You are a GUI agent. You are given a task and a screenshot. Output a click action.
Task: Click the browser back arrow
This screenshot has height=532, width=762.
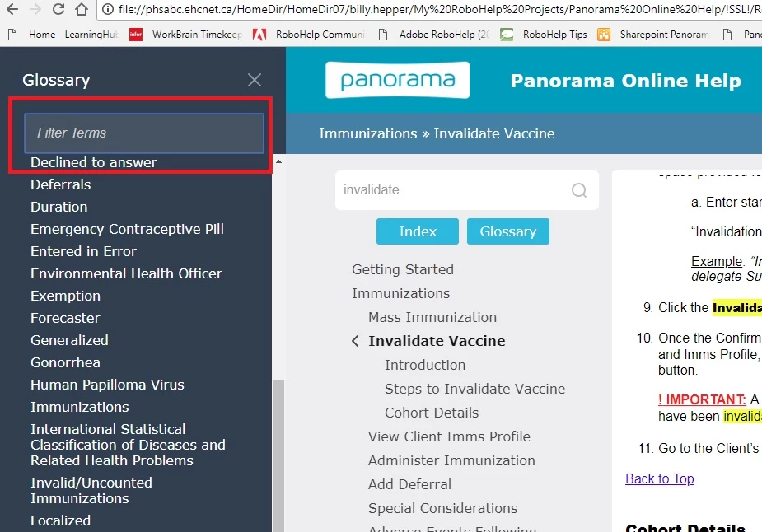(12, 9)
